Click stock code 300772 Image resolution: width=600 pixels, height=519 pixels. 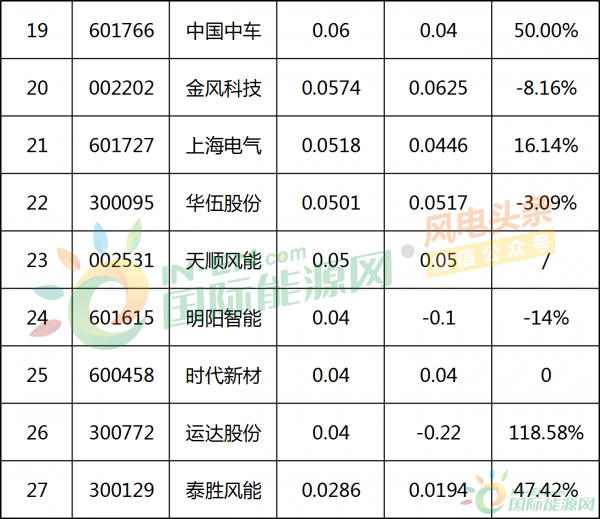pos(121,432)
